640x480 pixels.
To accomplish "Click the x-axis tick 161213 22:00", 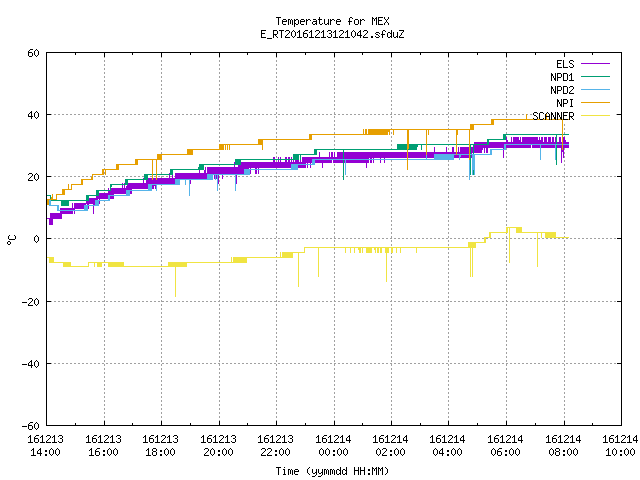I will pyautogui.click(x=276, y=446).
